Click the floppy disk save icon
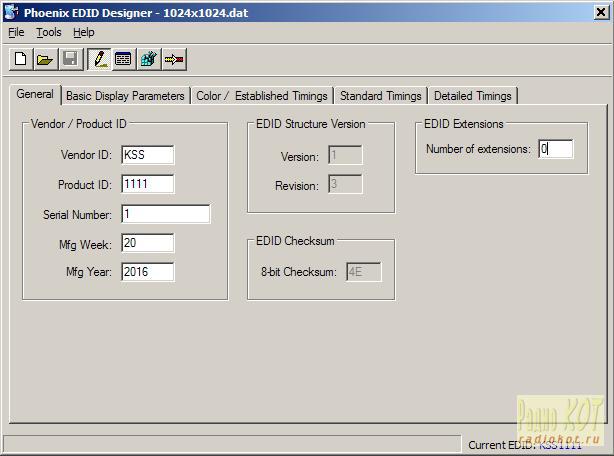This screenshot has height=456, width=614. pyautogui.click(x=71, y=59)
